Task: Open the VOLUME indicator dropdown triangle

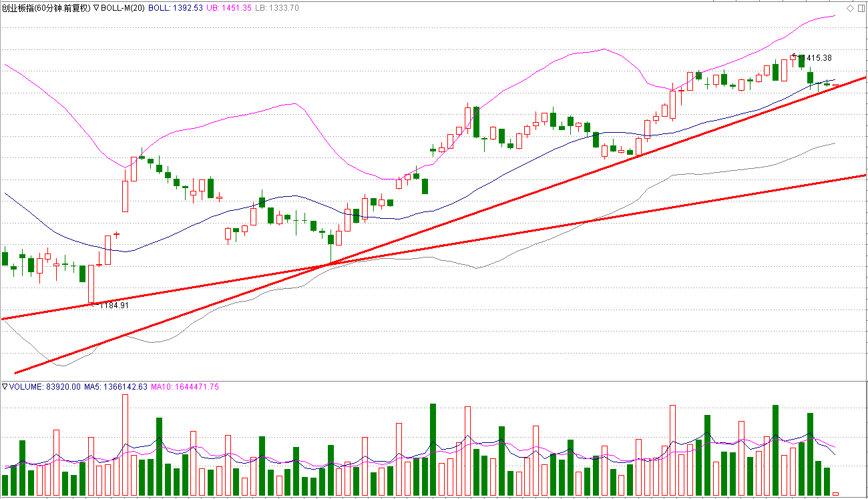Action: [x=5, y=386]
